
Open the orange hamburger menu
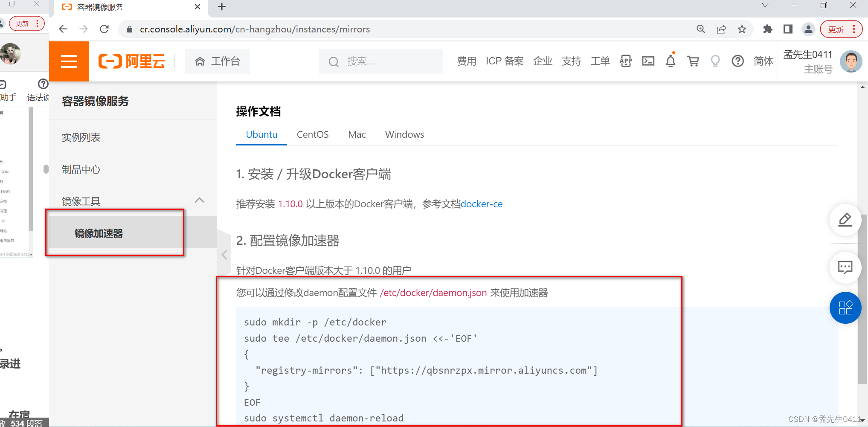(x=69, y=61)
